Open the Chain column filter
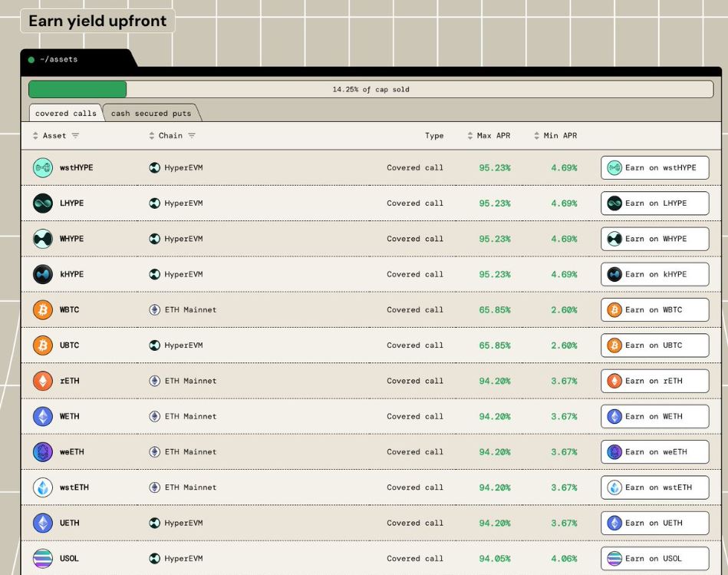 tap(192, 136)
